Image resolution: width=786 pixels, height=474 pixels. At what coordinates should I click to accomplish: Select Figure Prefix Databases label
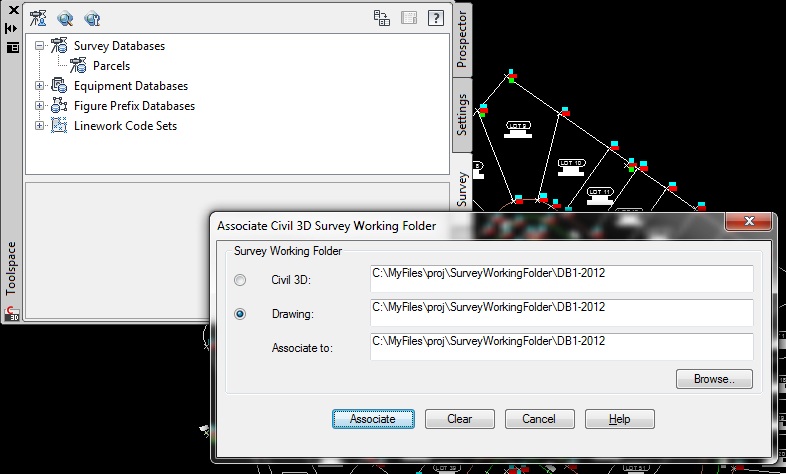click(134, 106)
